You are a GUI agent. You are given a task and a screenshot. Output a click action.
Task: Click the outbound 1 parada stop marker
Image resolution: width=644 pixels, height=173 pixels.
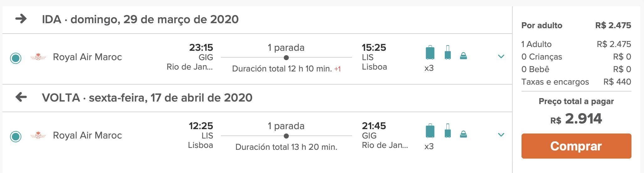(x=286, y=58)
